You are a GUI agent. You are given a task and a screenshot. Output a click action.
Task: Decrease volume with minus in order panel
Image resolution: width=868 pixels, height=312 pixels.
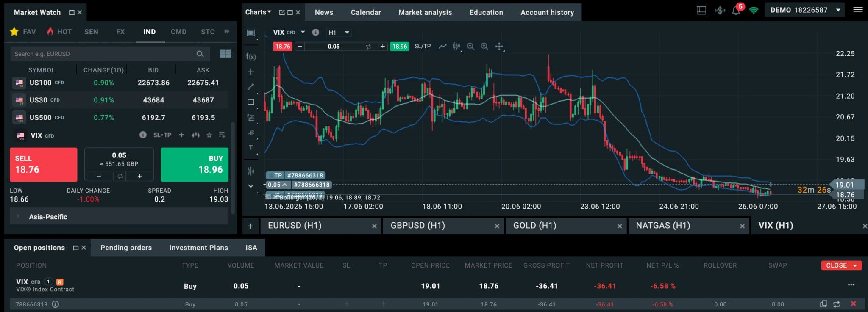(99, 176)
